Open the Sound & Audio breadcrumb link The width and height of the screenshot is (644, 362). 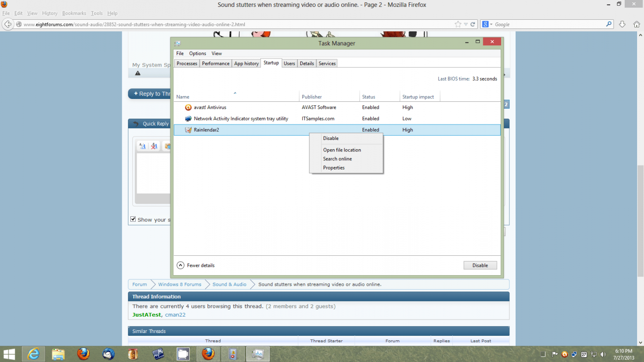(x=229, y=284)
